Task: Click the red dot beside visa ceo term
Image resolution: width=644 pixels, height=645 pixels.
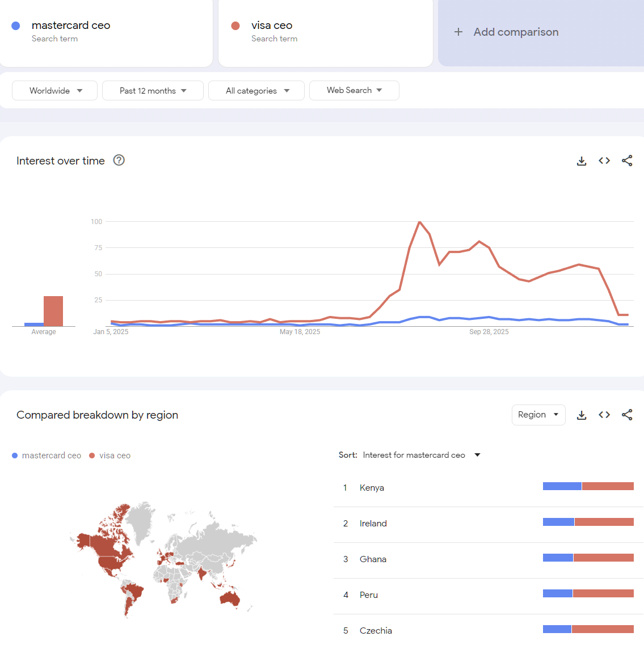Action: coord(235,26)
